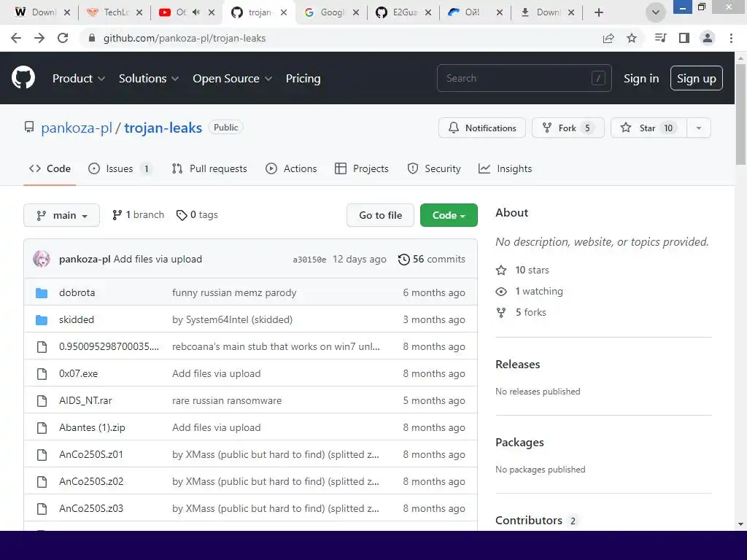747x560 pixels.
Task: Expand the Product menu
Action: (79, 79)
